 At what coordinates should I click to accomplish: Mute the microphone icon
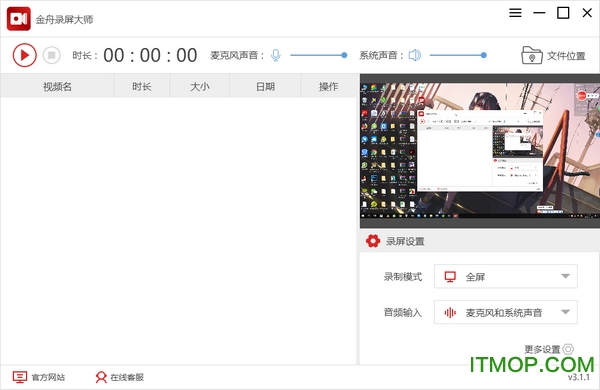[x=276, y=55]
